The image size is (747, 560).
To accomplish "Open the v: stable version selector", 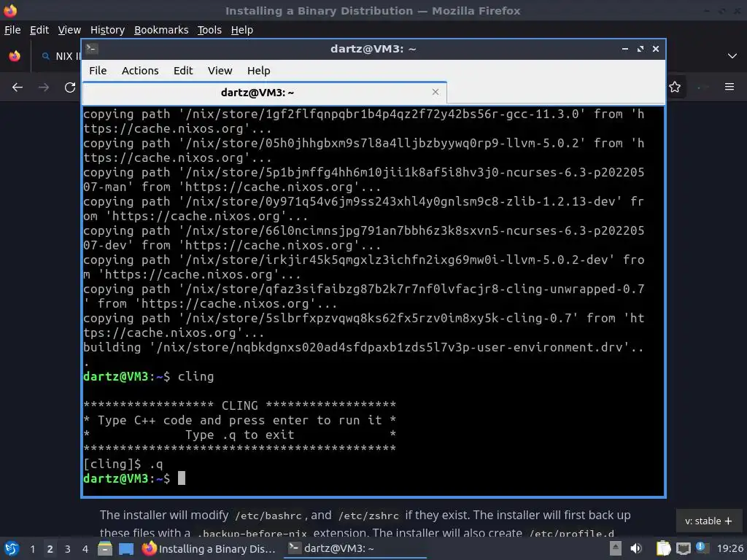I will tap(708, 521).
